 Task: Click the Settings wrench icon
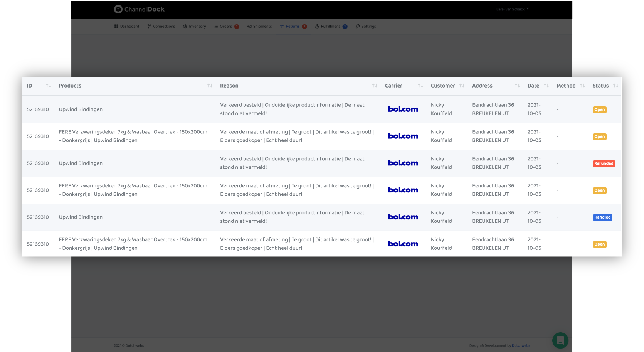point(358,27)
